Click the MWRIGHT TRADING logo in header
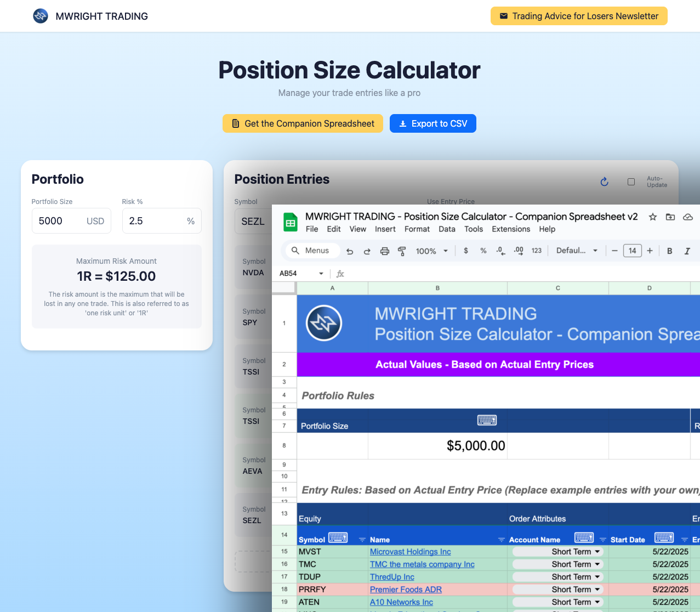Screen dimensions: 700x612 pyautogui.click(x=41, y=16)
